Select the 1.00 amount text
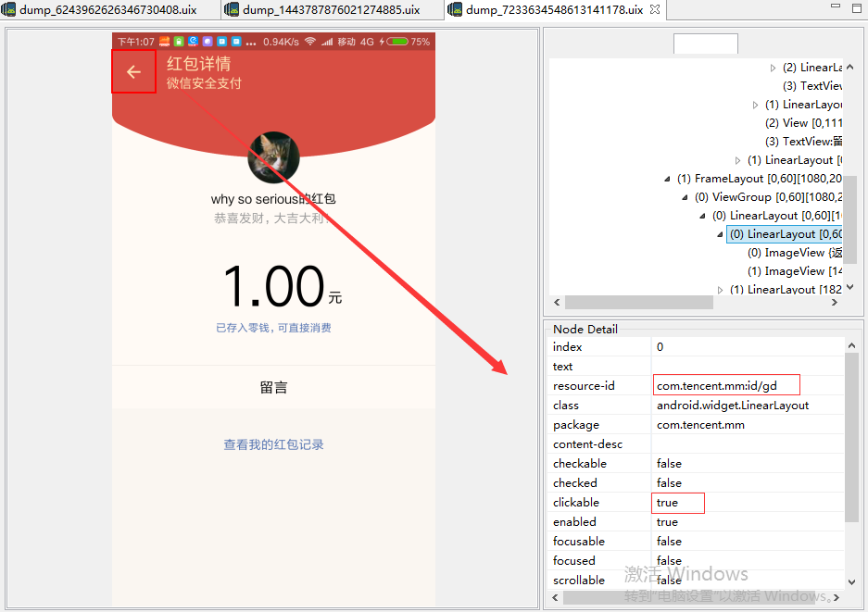The image size is (868, 612). click(x=273, y=286)
